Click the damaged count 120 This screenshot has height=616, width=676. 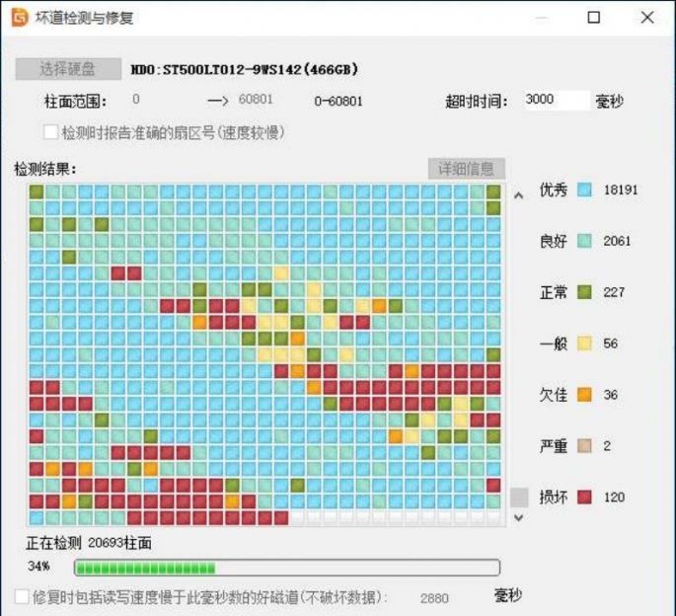[614, 498]
